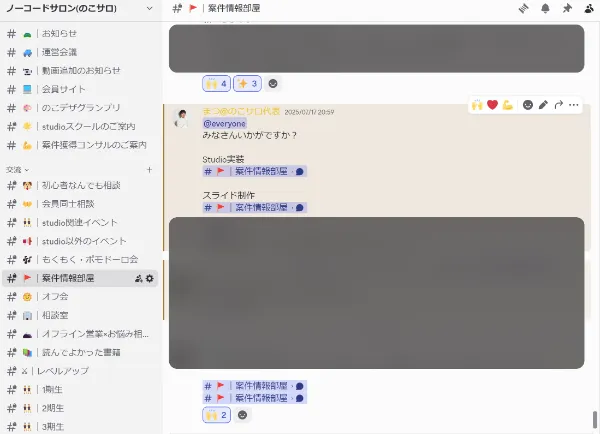Open the threads icon in channel header
The width and height of the screenshot is (600, 434).
click(523, 8)
